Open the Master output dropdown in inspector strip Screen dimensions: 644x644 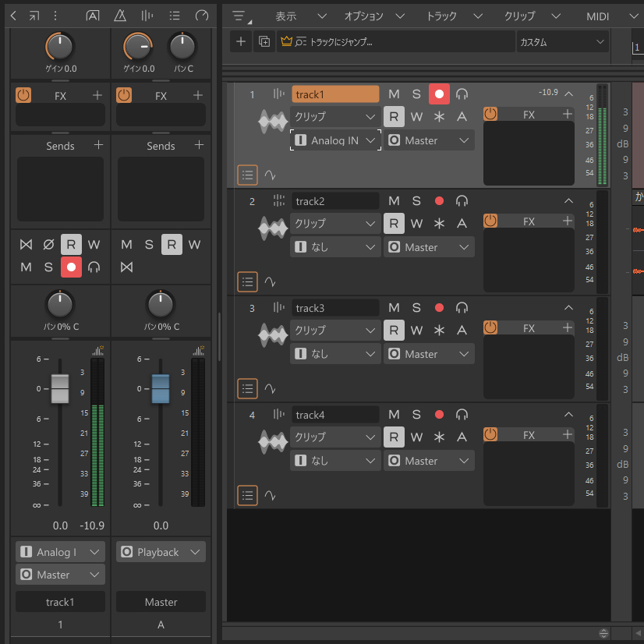(x=60, y=574)
